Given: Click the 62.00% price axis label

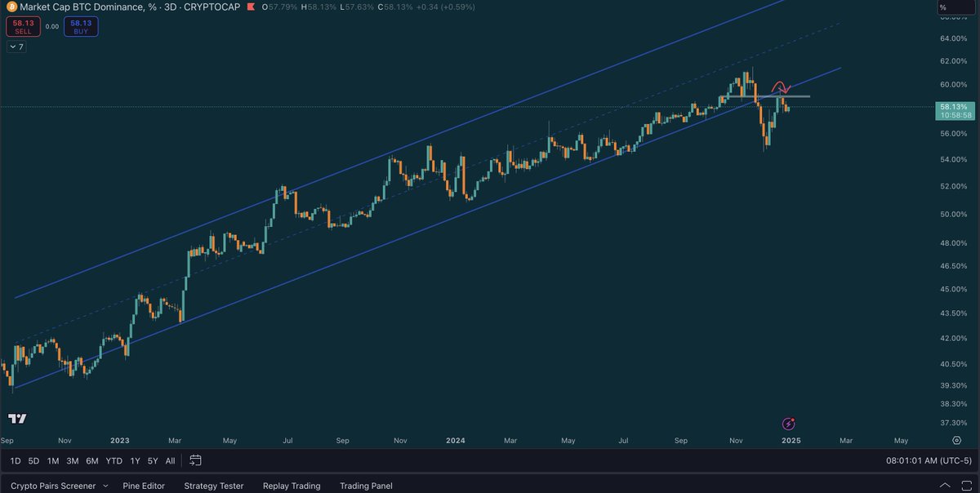Looking at the screenshot, I should (x=953, y=61).
